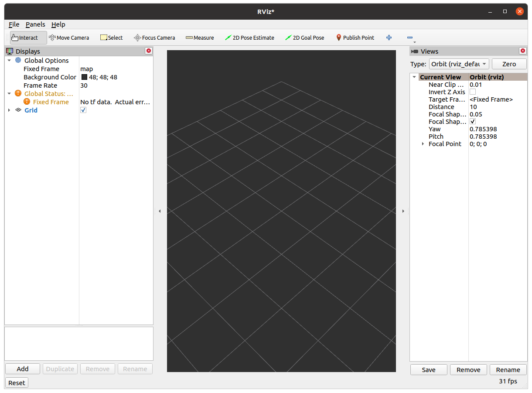Click the toolbar overflow arrow
This screenshot has height=393, width=532.
[x=415, y=42]
